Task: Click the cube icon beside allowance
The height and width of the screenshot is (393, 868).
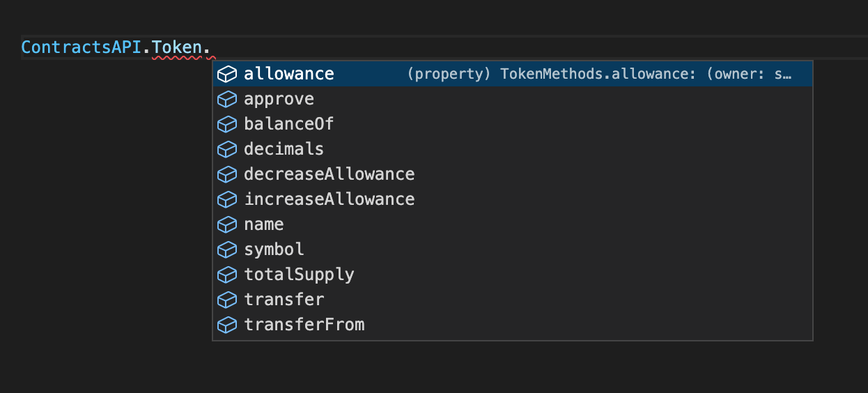Action: coord(227,74)
